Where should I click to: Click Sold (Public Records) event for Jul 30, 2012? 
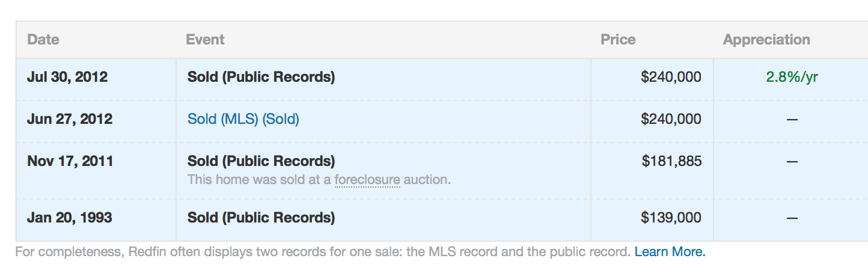[261, 77]
